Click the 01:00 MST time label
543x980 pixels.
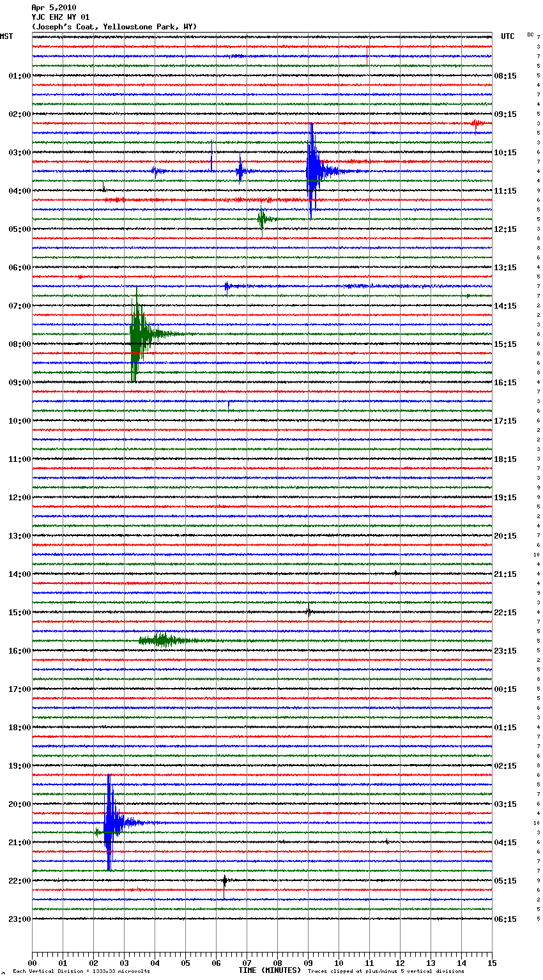click(19, 76)
